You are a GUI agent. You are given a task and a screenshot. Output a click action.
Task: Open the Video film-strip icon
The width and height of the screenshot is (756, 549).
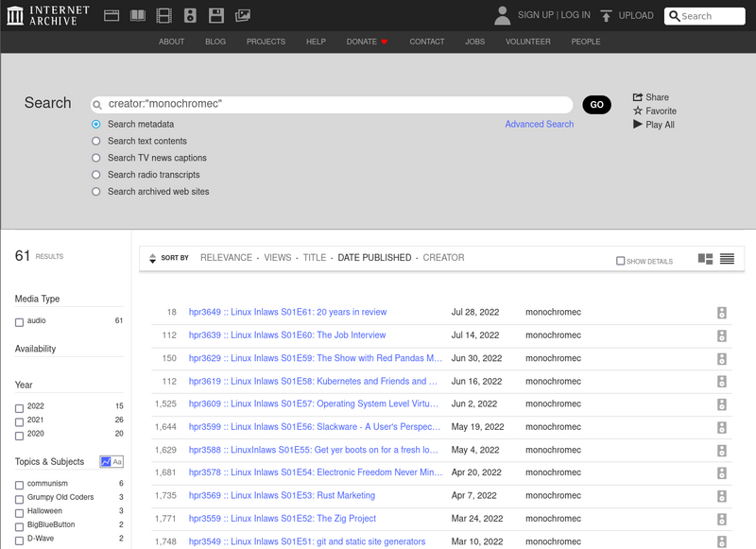[x=163, y=15]
